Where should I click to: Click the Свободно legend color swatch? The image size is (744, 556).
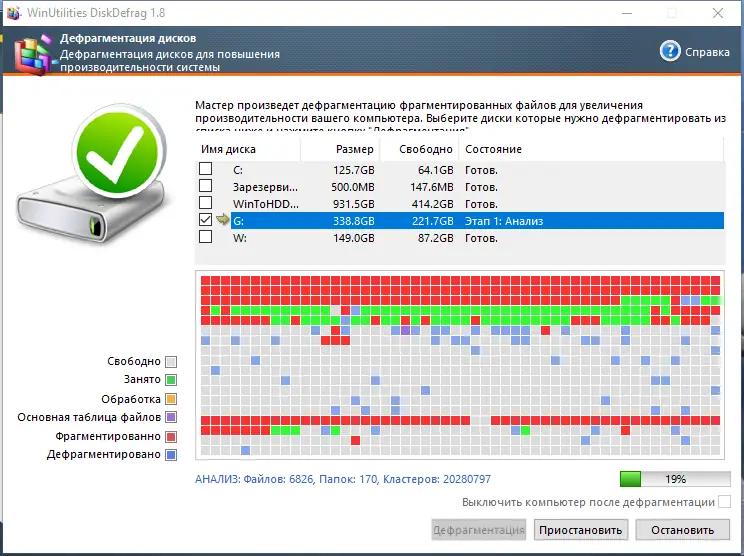pyautogui.click(x=171, y=362)
